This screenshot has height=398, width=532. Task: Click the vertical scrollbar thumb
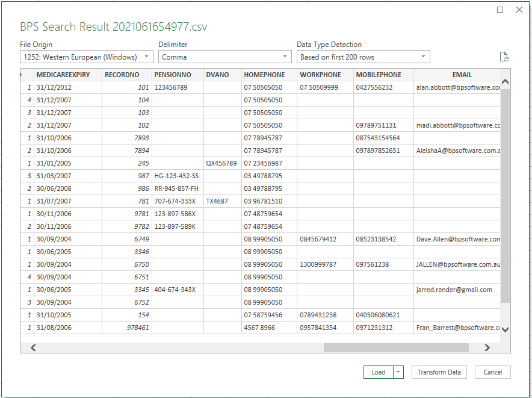[x=505, y=196]
